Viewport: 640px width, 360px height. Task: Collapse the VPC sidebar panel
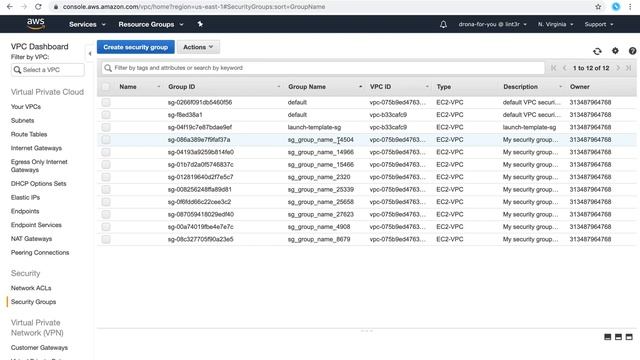click(x=90, y=53)
